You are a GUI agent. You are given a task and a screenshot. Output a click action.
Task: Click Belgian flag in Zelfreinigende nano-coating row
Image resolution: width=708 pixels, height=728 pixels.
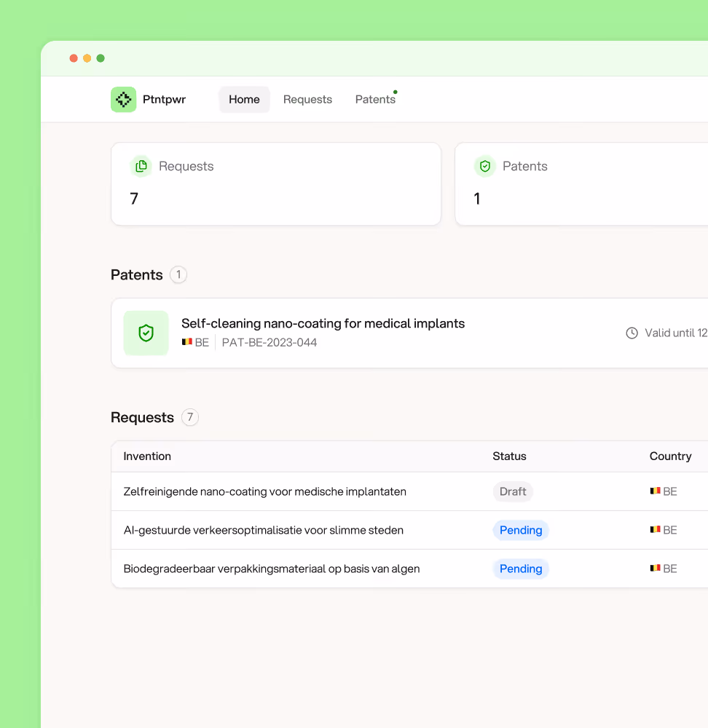(x=655, y=491)
